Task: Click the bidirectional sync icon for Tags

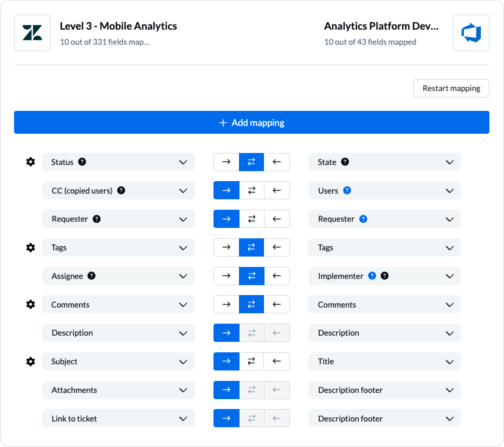Action: 252,247
